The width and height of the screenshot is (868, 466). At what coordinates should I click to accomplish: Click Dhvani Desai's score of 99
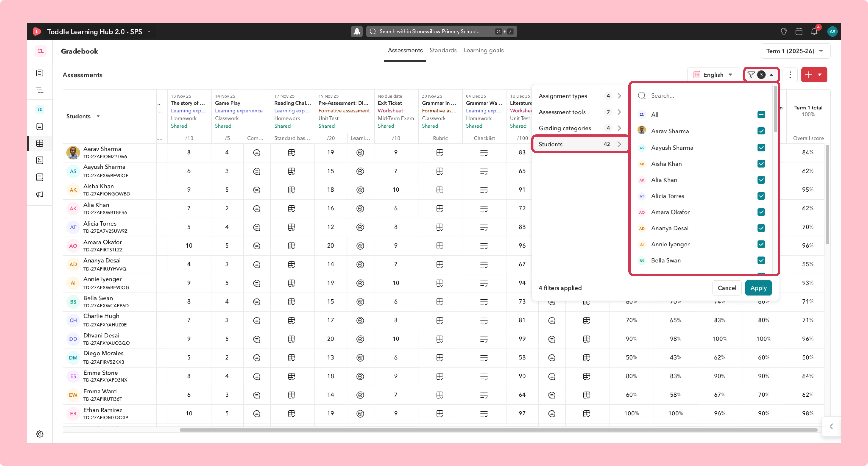point(522,339)
